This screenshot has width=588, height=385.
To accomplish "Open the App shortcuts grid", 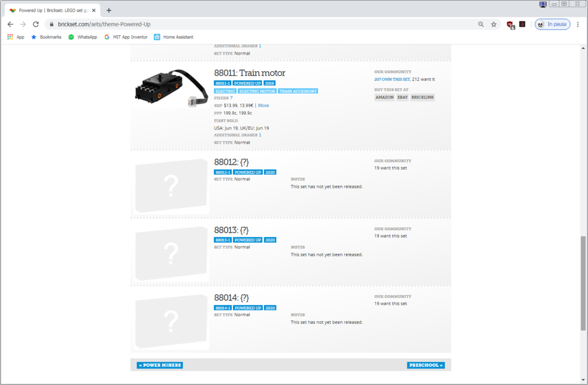I will pos(15,37).
